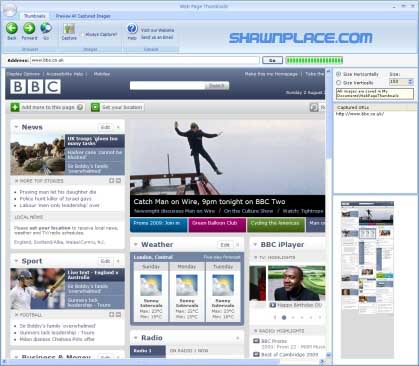Click Make this my homepage link
The height and width of the screenshot is (366, 419).
pyautogui.click(x=271, y=74)
